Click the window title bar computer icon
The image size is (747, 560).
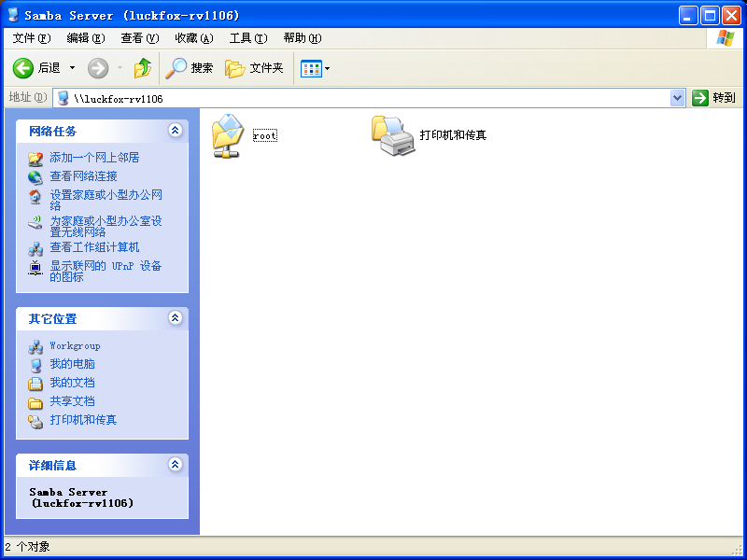coord(13,15)
